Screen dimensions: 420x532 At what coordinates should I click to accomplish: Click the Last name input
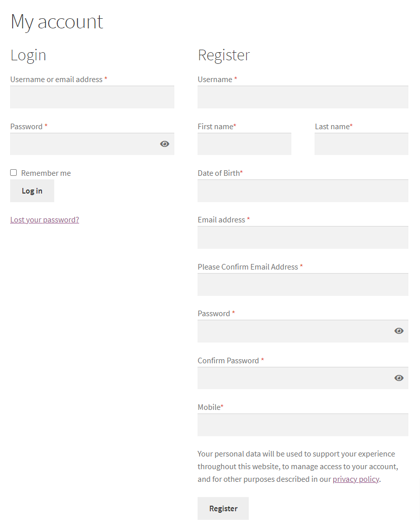362,144
